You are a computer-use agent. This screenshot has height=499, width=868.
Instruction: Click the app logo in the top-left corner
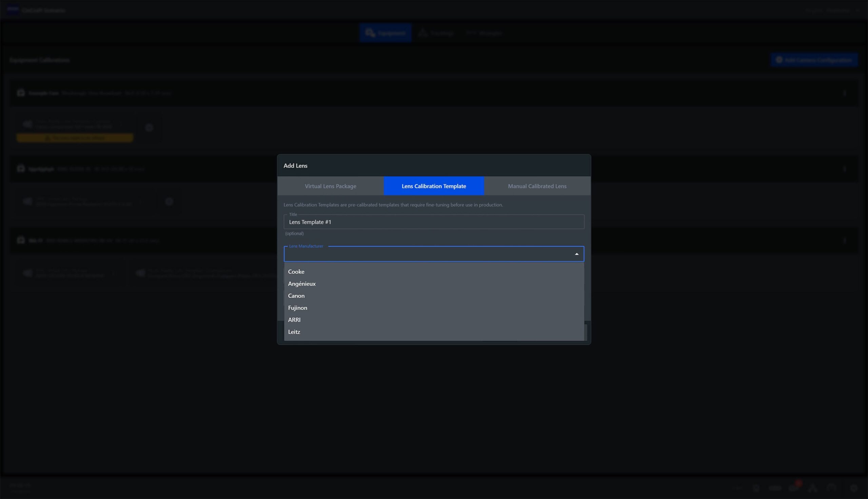tap(13, 10)
